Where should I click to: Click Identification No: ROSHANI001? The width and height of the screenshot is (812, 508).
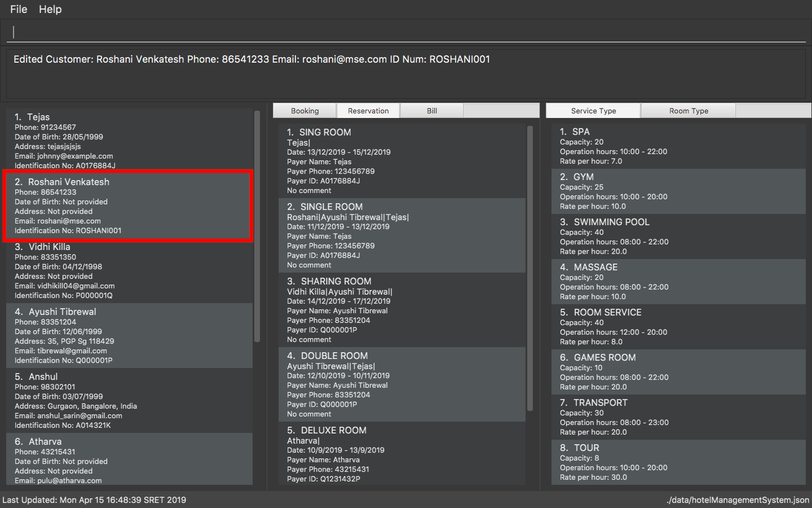click(x=68, y=231)
